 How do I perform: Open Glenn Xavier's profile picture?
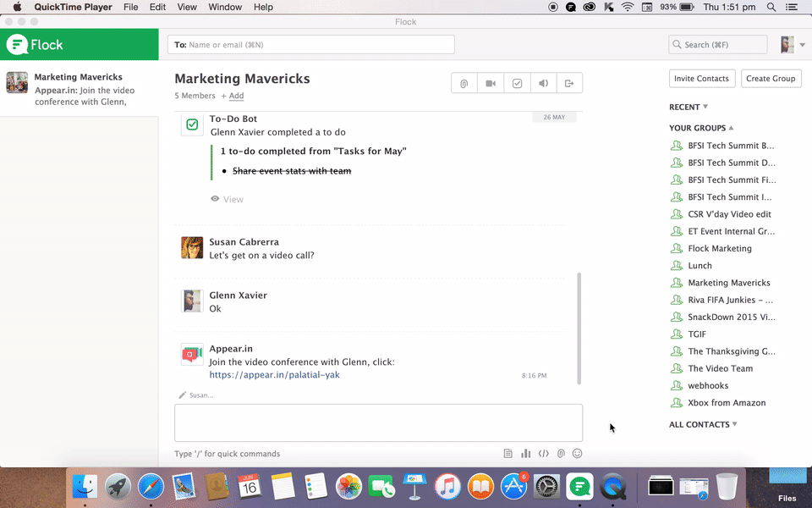[x=192, y=301]
